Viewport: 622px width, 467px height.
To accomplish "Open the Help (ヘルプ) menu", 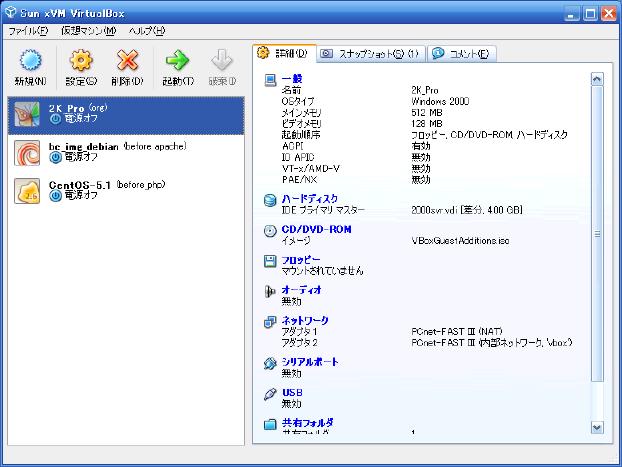I will [x=147, y=31].
